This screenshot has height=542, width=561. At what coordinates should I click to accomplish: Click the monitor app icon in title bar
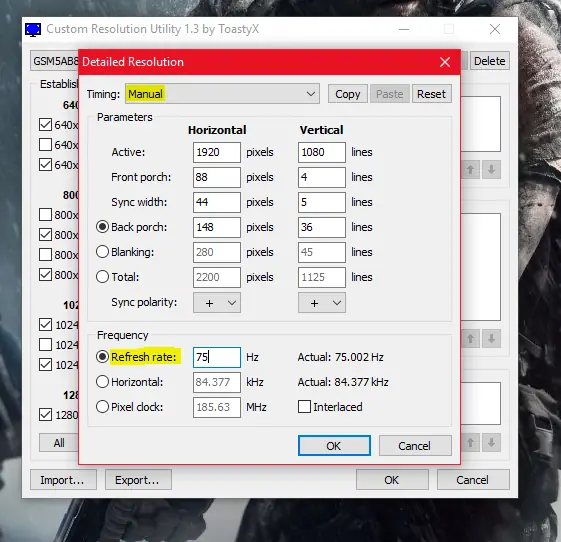pos(33,29)
